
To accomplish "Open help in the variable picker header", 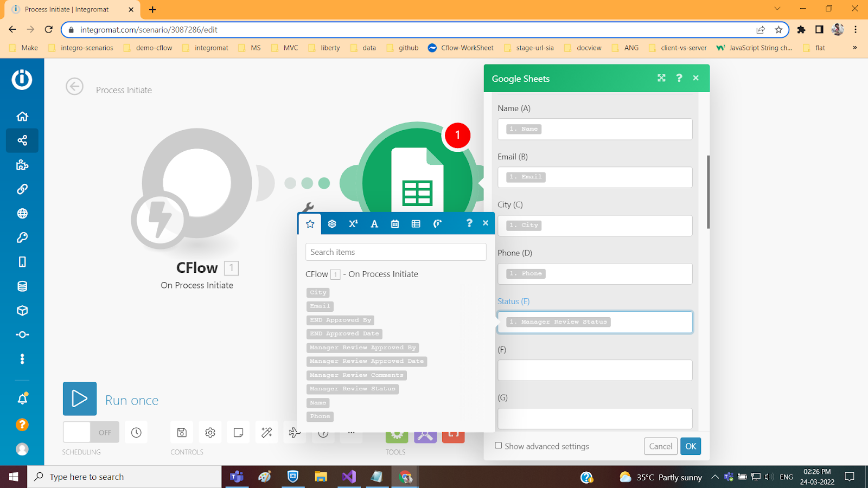I will (x=469, y=223).
